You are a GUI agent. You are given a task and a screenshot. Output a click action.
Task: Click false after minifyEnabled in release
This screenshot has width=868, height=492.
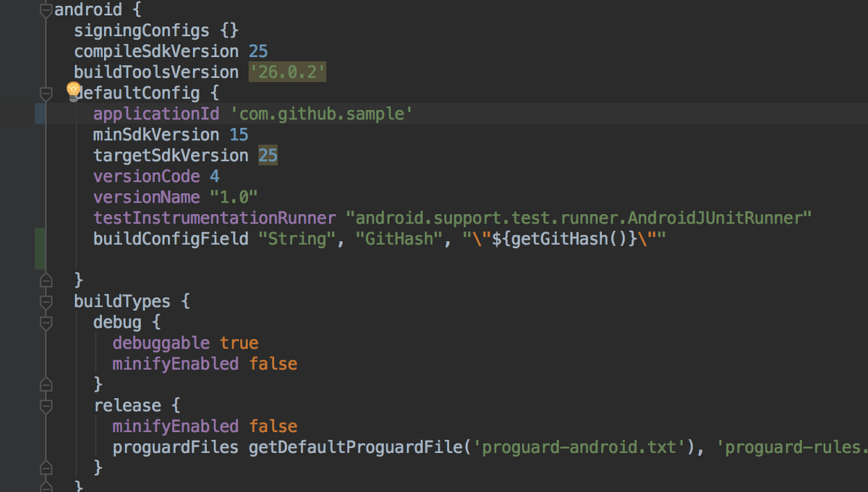point(273,425)
